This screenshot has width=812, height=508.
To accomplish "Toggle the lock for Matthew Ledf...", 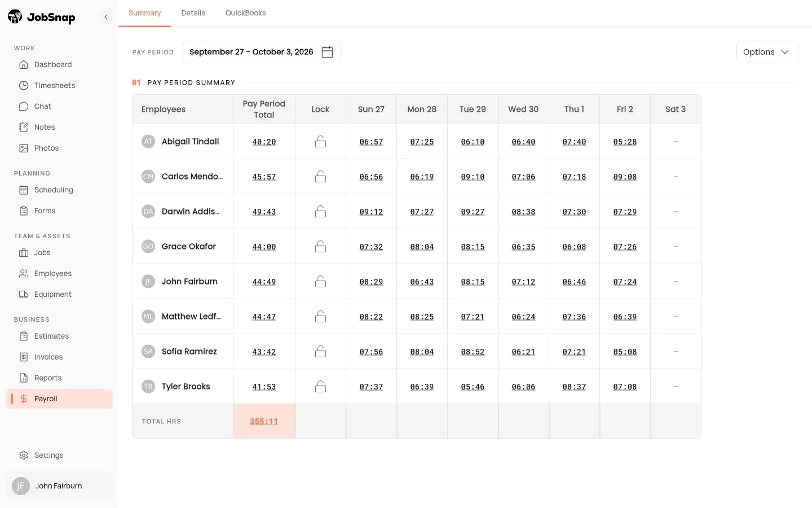I will (x=320, y=317).
